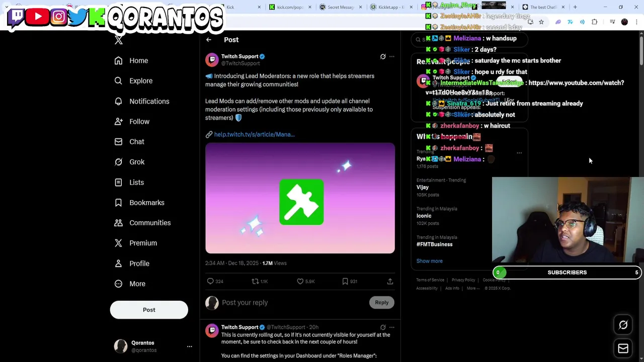
Task: Open the three-dot menu on main post
Action: [392, 56]
